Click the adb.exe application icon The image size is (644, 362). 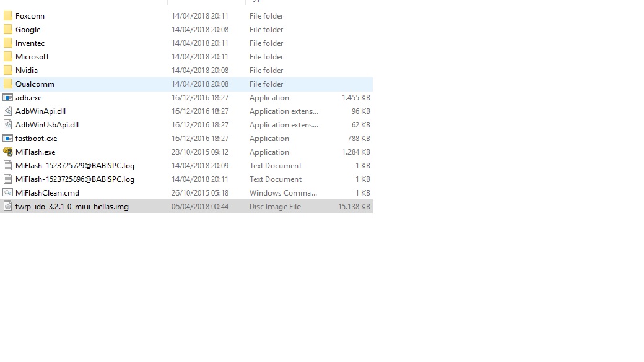point(8,98)
